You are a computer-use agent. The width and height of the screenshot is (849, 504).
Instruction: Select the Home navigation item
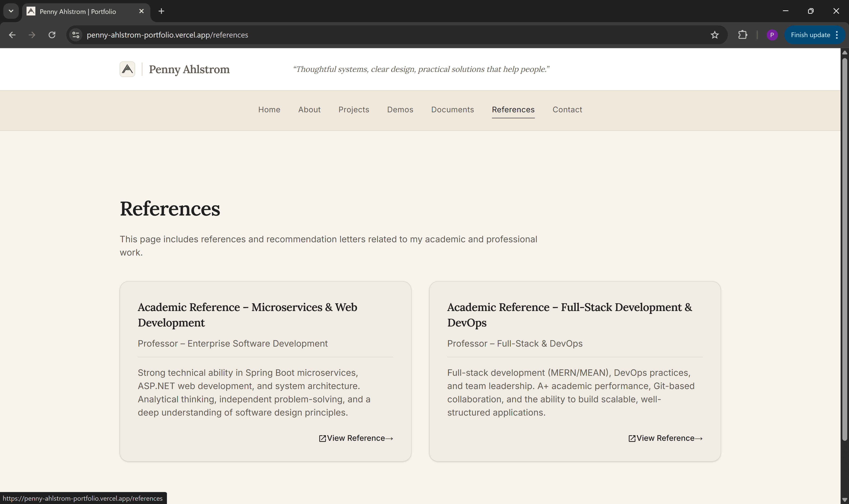click(269, 109)
